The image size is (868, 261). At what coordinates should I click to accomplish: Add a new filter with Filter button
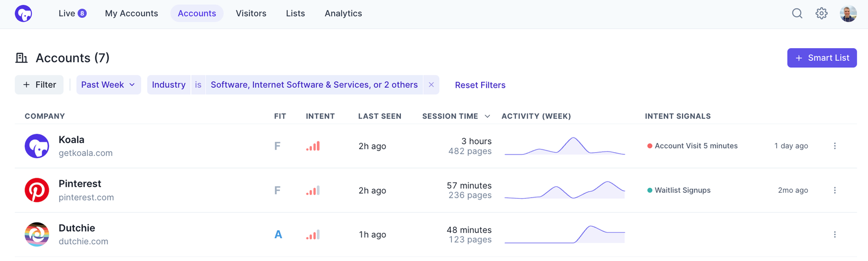point(39,85)
